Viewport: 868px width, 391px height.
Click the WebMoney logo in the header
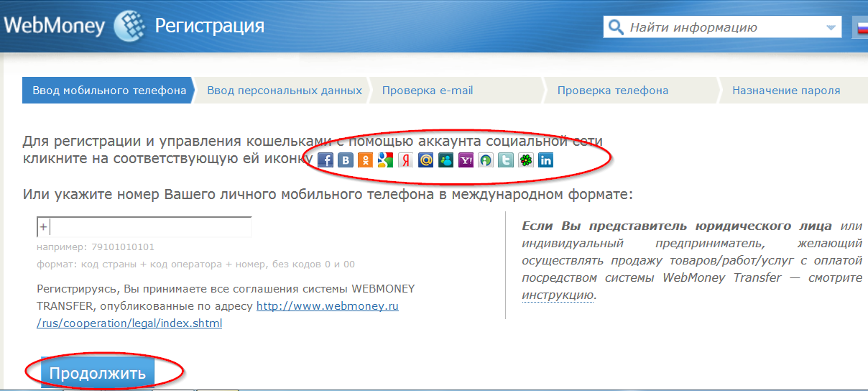pos(73,27)
